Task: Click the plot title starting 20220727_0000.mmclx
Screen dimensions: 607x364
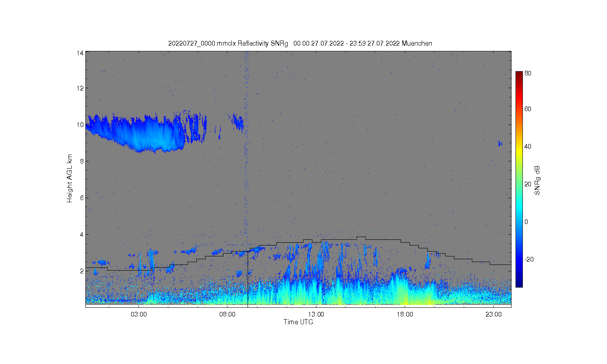Action: tap(300, 43)
